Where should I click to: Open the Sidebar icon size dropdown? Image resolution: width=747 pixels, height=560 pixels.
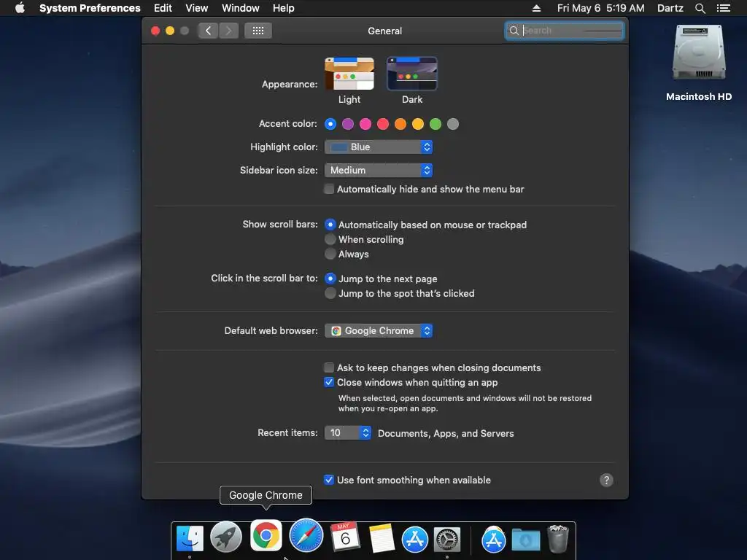[x=379, y=170]
